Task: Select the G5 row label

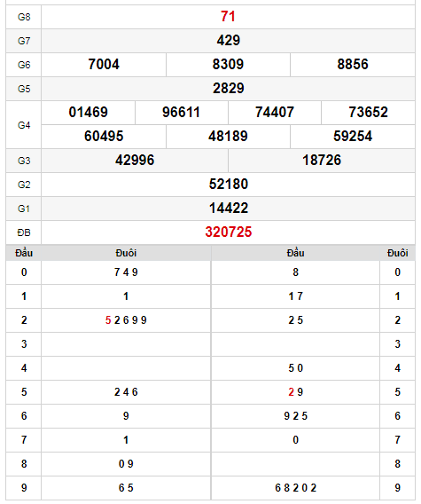Action: pos(24,89)
